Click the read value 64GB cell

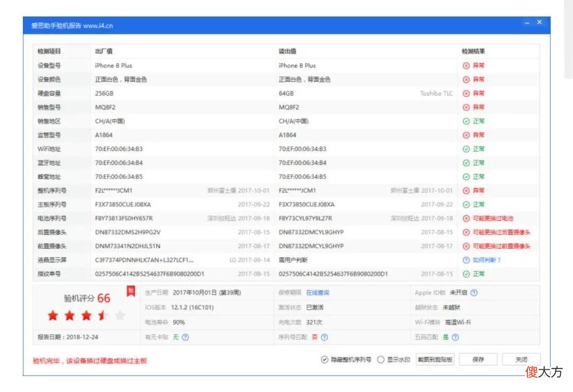pyautogui.click(x=286, y=93)
